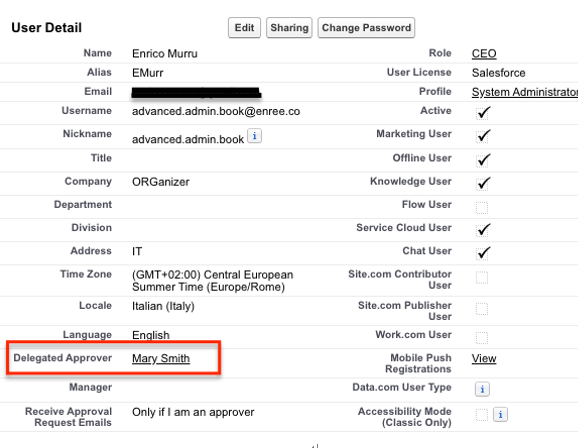Click the Change Password button
This screenshot has height=448, width=578.
pyautogui.click(x=366, y=28)
